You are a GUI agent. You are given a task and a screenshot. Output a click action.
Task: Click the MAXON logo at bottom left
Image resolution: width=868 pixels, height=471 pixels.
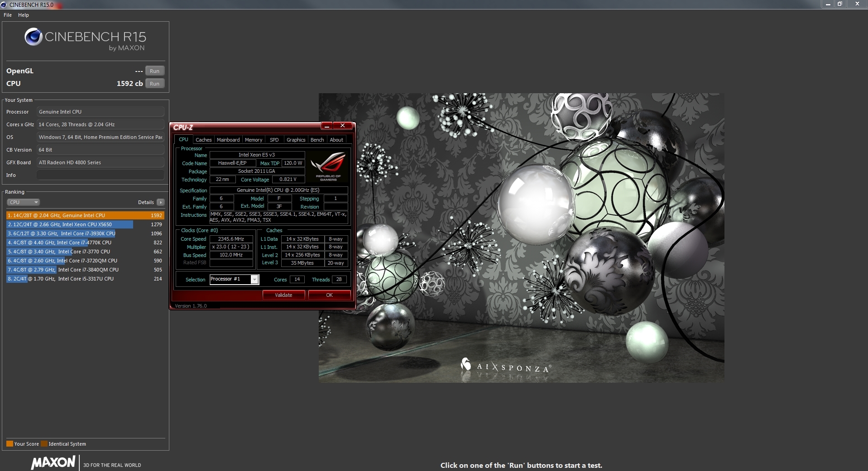click(x=53, y=462)
